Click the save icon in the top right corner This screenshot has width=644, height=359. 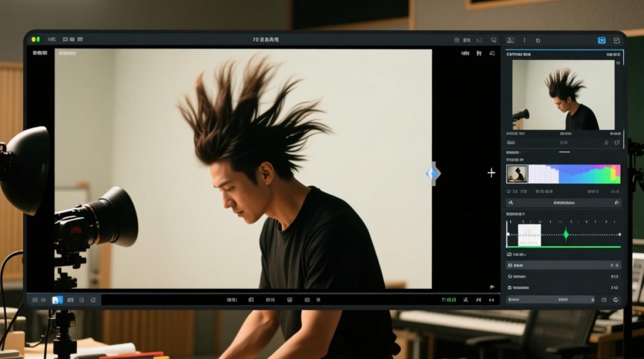tap(617, 41)
